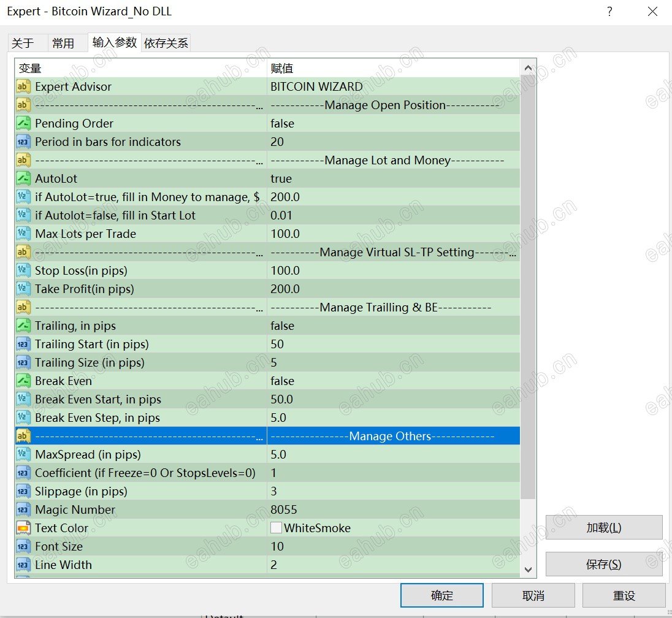The width and height of the screenshot is (672, 618).
Task: Click the Manage Open Position cell
Action: pyautogui.click(x=394, y=105)
